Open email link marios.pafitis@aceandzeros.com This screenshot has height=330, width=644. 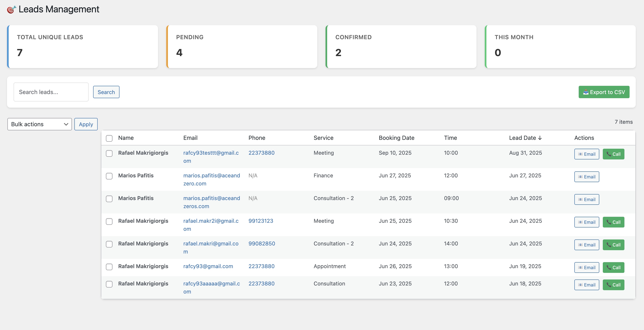pyautogui.click(x=212, y=202)
